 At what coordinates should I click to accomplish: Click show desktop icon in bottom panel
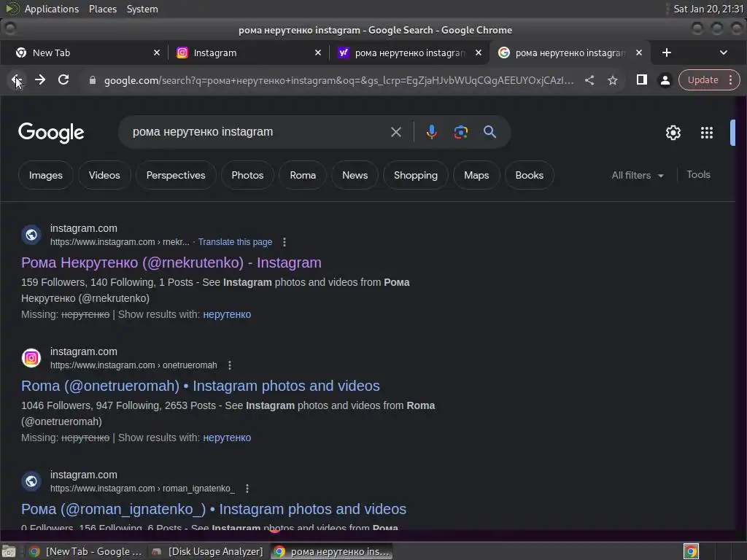tap(9, 551)
